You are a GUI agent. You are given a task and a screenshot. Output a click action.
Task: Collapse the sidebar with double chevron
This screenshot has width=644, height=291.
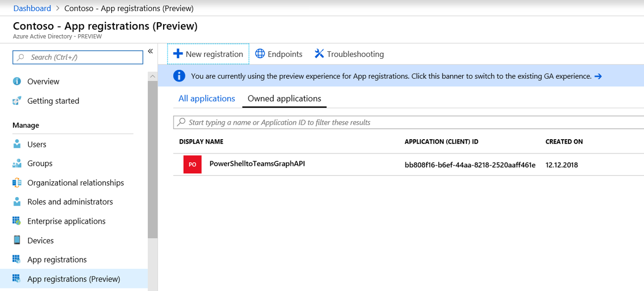pyautogui.click(x=150, y=51)
